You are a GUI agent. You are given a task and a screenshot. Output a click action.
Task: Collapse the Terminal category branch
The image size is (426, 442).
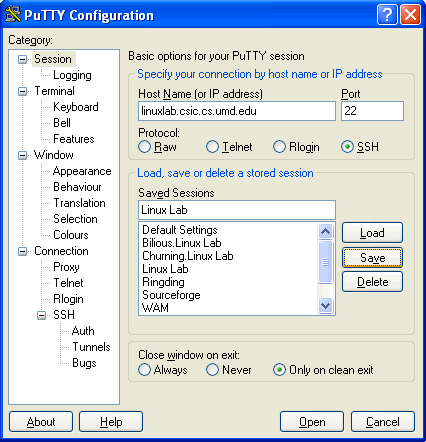(22, 91)
